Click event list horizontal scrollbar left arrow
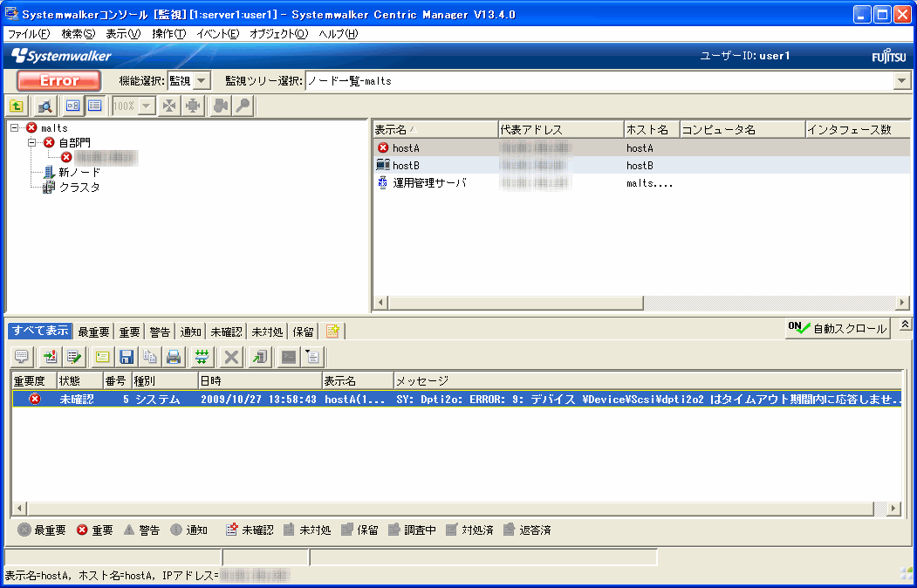 click(19, 508)
